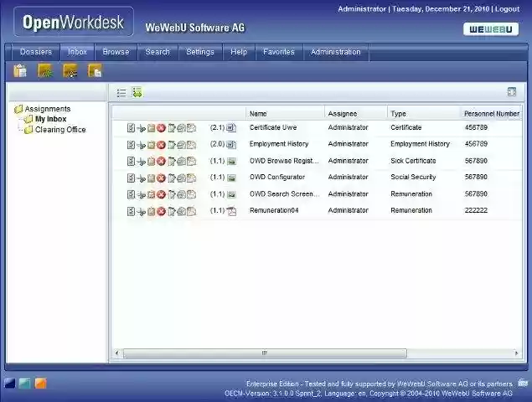The height and width of the screenshot is (402, 532).
Task: Choose the orange theme swatch
Action: (x=40, y=383)
